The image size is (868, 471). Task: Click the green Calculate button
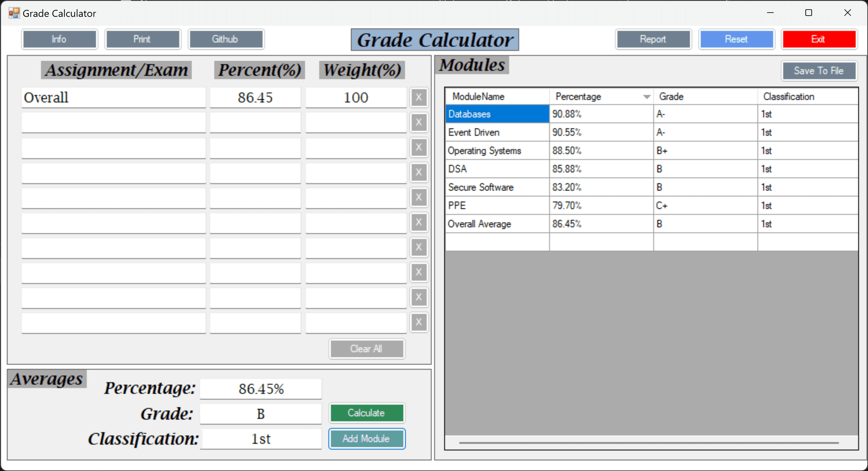pyautogui.click(x=367, y=413)
